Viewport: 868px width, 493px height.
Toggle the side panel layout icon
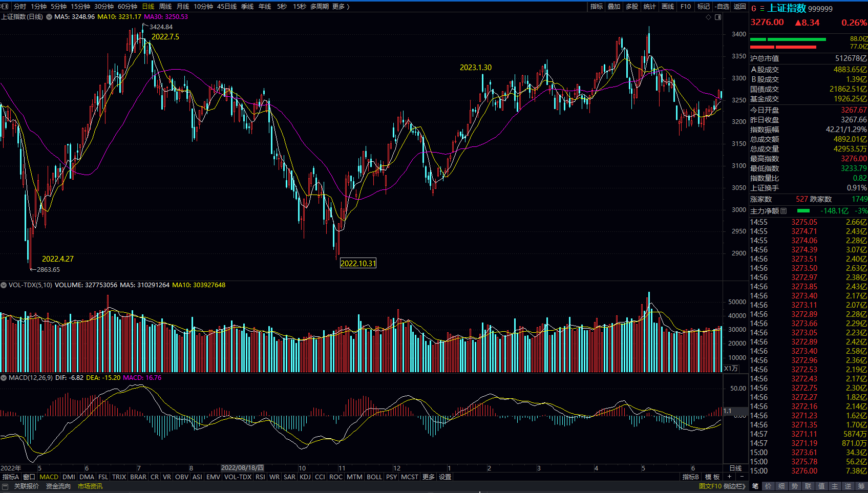tap(718, 17)
